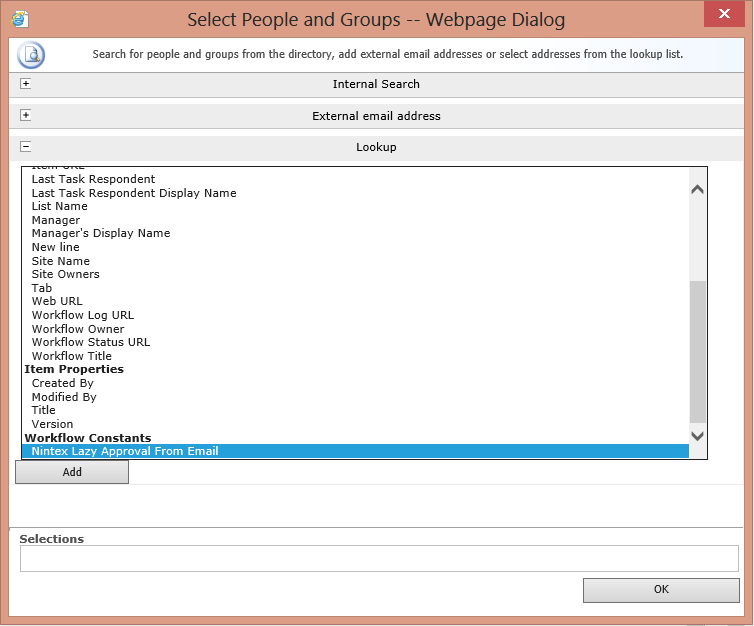
Task: Select Site Owners entry
Action: 65,274
